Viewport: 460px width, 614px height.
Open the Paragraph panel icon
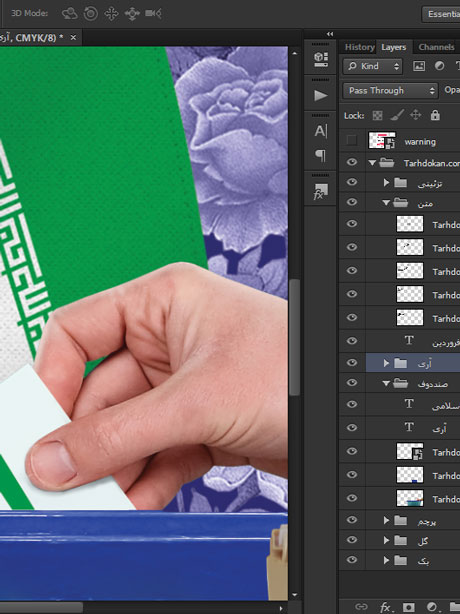pyautogui.click(x=321, y=155)
